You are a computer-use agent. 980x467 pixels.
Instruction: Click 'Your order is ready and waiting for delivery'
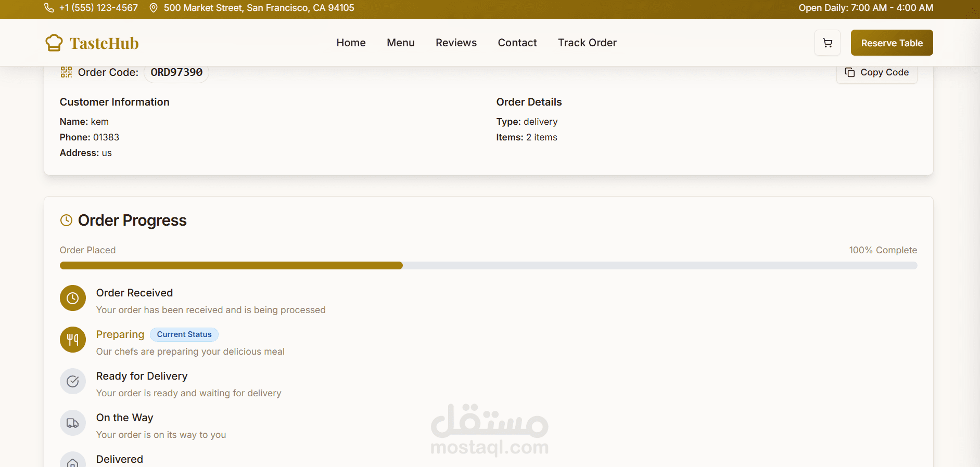(x=189, y=393)
